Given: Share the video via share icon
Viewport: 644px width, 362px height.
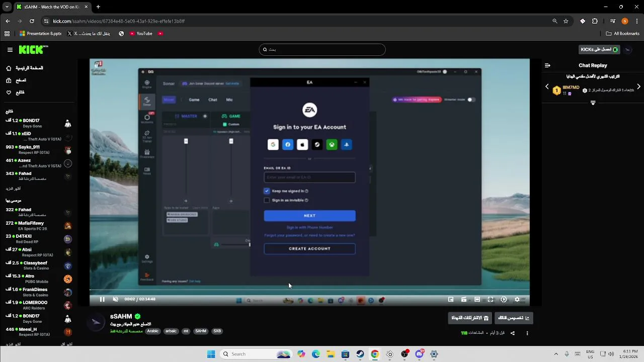Looking at the screenshot, I should coord(513,333).
